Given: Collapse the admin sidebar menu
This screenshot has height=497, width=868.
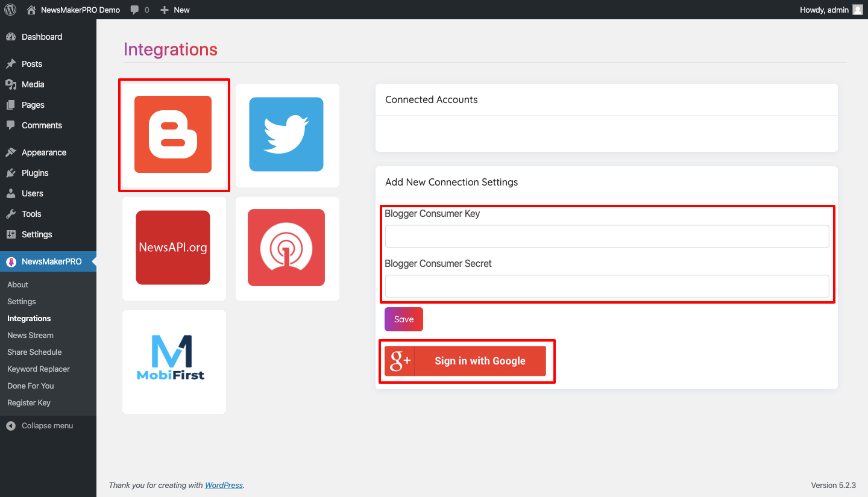Looking at the screenshot, I should click(x=48, y=425).
